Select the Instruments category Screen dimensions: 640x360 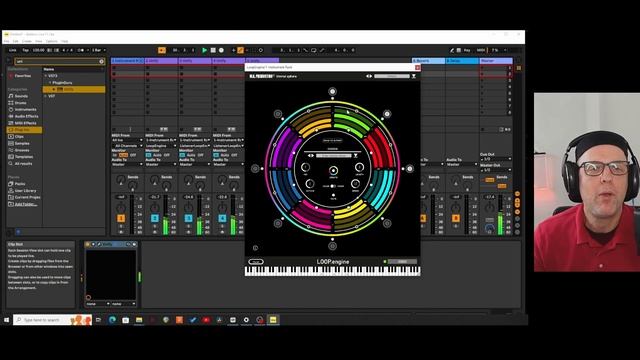tap(25, 109)
